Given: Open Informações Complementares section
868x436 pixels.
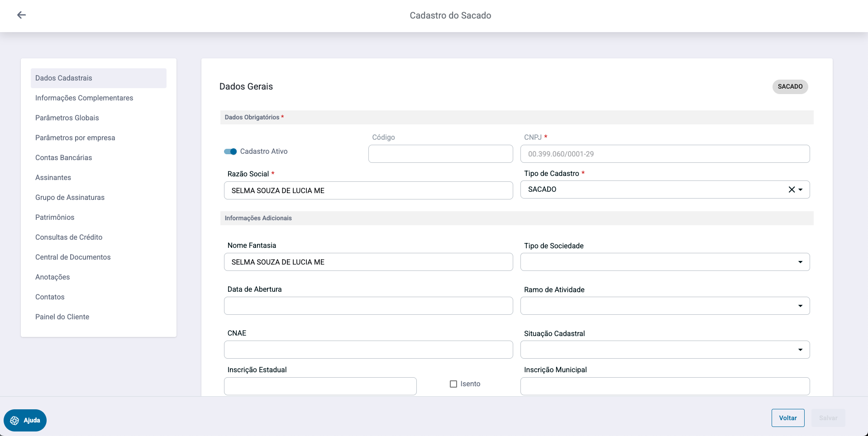Looking at the screenshot, I should [x=84, y=98].
